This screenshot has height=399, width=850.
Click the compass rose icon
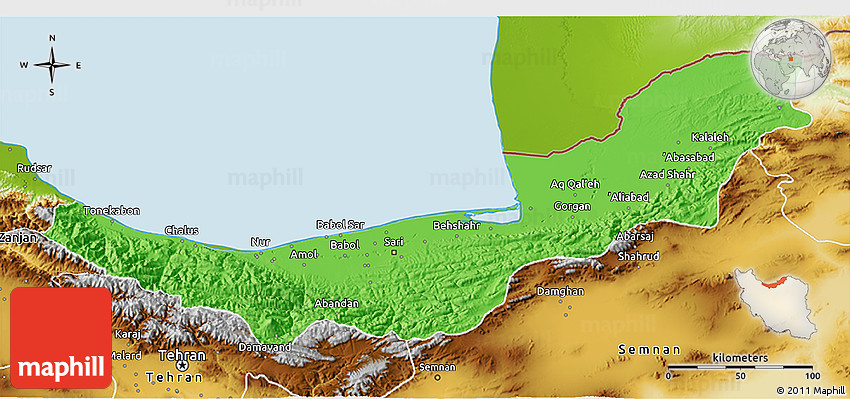coord(52,65)
